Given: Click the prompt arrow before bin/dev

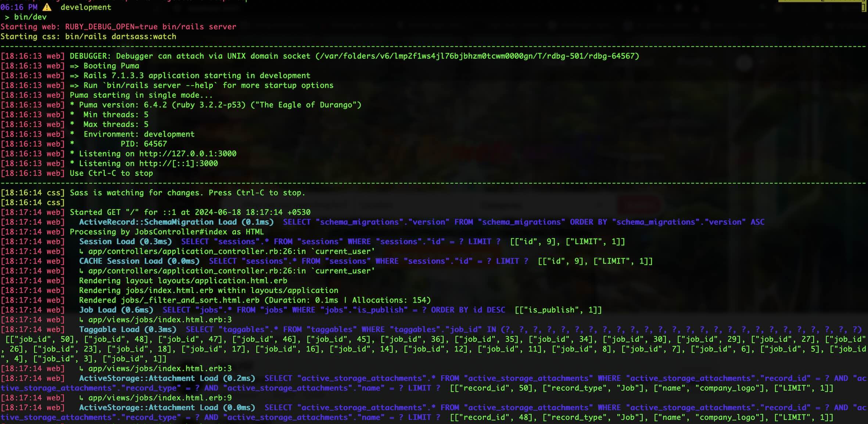Looking at the screenshot, I should (x=7, y=17).
